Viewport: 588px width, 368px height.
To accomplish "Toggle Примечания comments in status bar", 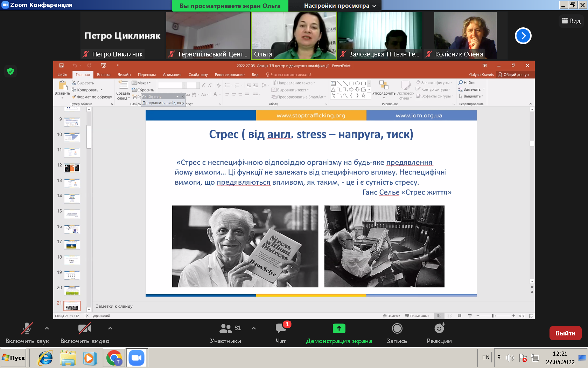I will point(417,316).
